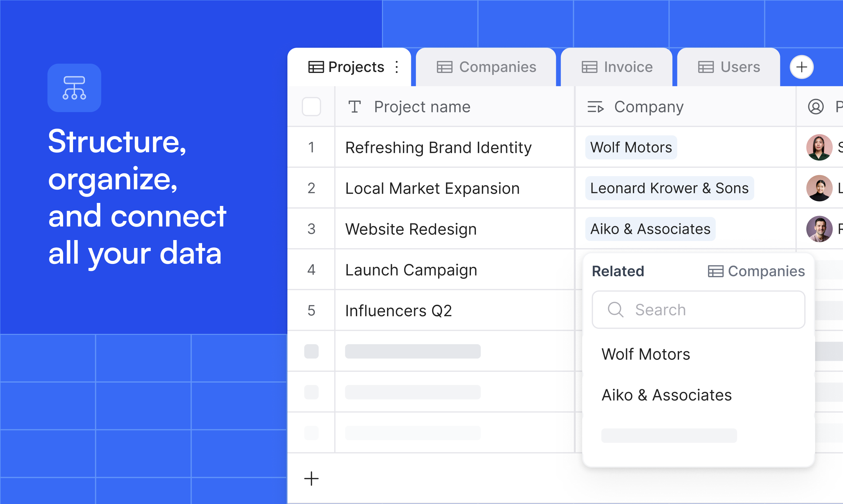Click the Launch Campaign project cell
Viewport: 843px width, 504px height.
[x=411, y=270]
